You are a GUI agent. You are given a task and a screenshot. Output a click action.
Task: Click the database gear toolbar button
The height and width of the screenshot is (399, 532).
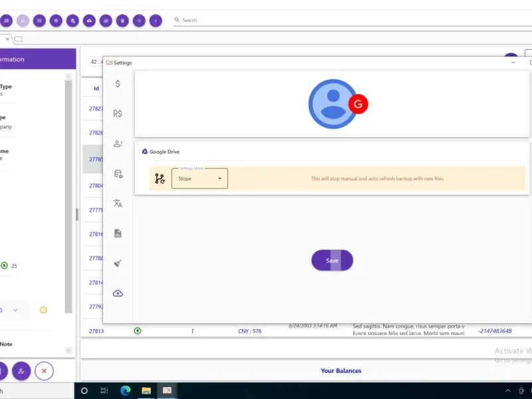click(72, 21)
